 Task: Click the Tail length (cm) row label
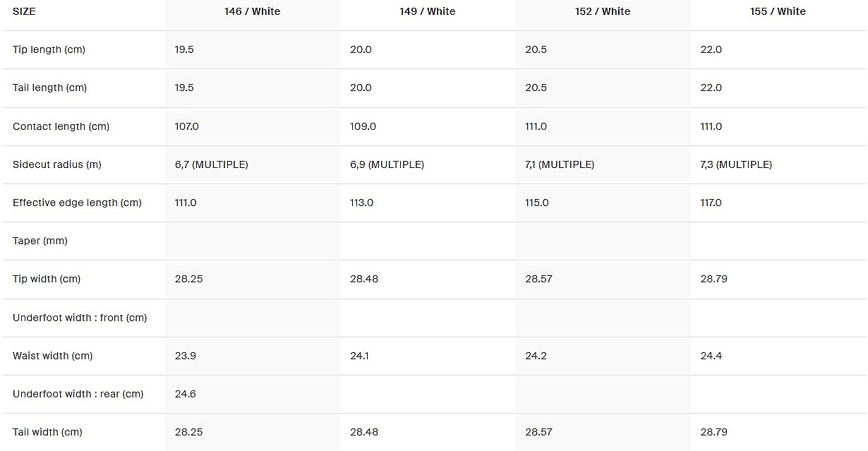coord(49,88)
